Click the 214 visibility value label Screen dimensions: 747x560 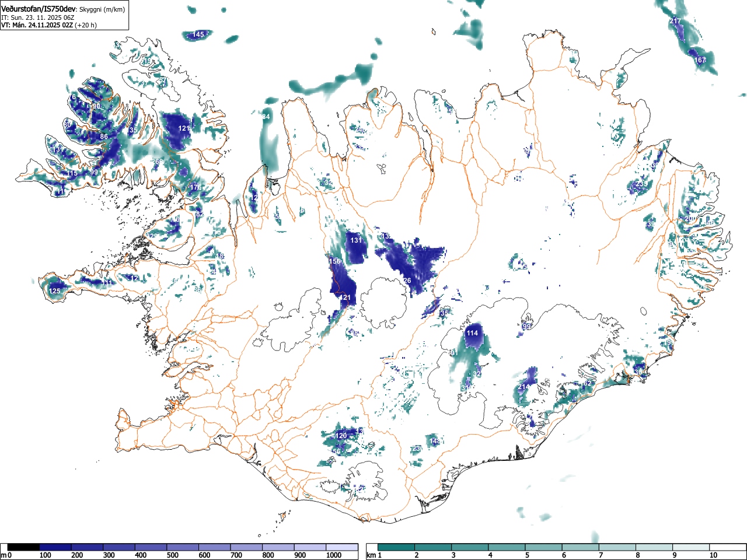pos(524,387)
